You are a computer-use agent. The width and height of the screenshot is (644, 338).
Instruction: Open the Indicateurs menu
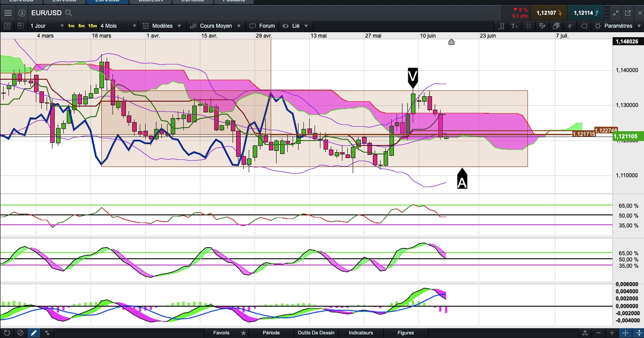tap(361, 333)
